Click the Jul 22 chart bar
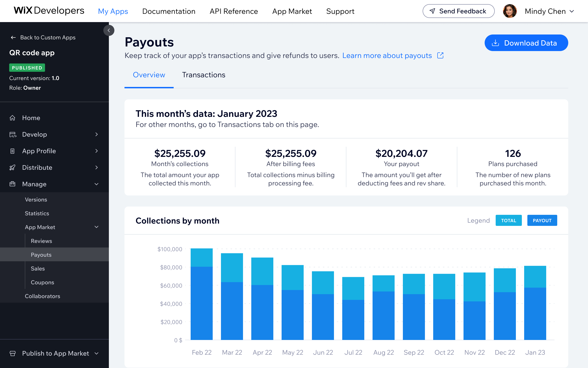 pyautogui.click(x=353, y=308)
